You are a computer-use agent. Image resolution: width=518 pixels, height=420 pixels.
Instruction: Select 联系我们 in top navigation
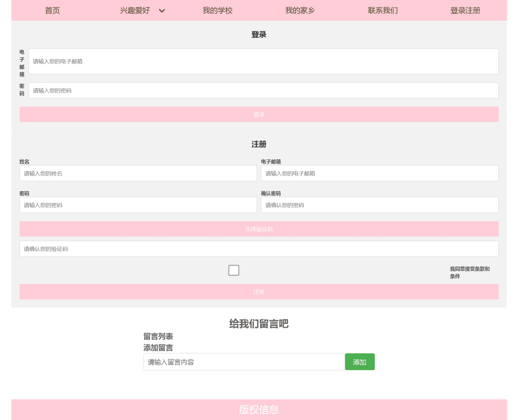(x=382, y=11)
